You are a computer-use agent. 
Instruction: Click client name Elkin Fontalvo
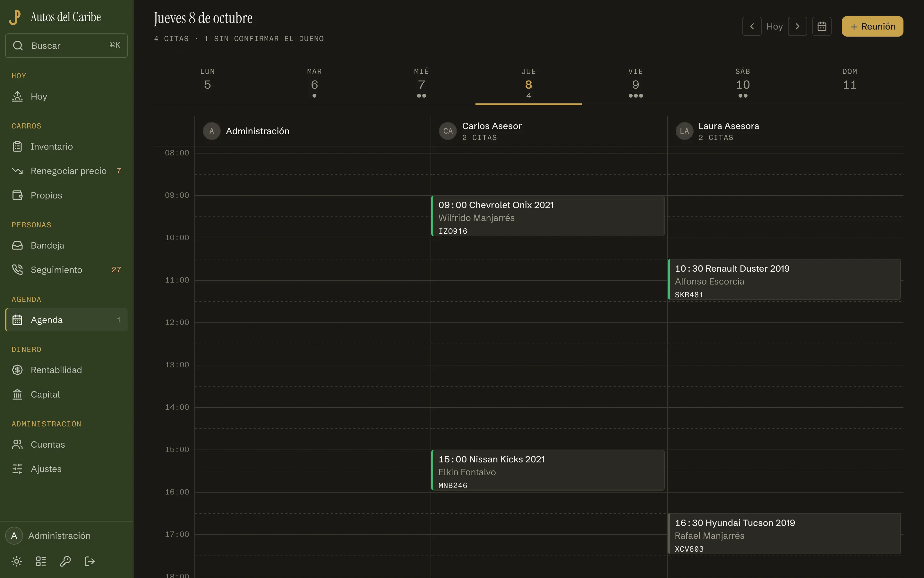pyautogui.click(x=467, y=472)
